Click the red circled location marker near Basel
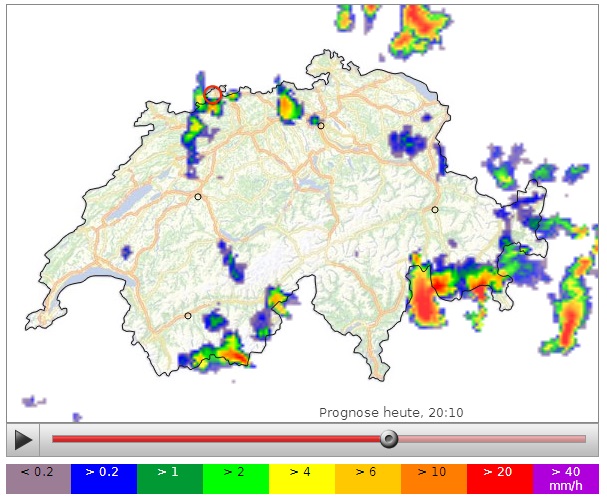 [212, 94]
